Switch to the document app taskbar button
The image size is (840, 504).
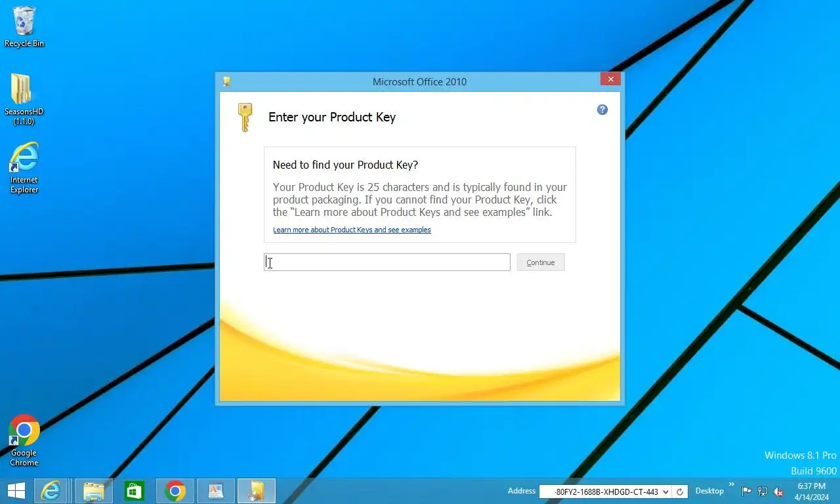[216, 491]
